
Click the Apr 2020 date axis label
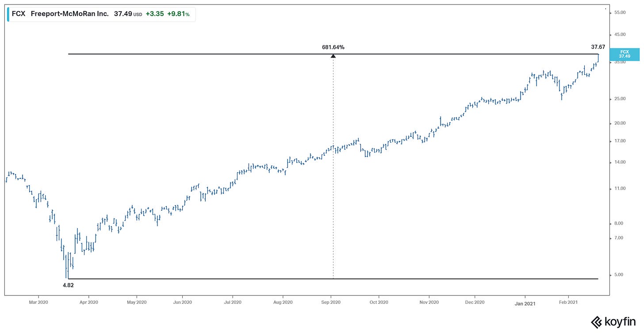(x=88, y=302)
